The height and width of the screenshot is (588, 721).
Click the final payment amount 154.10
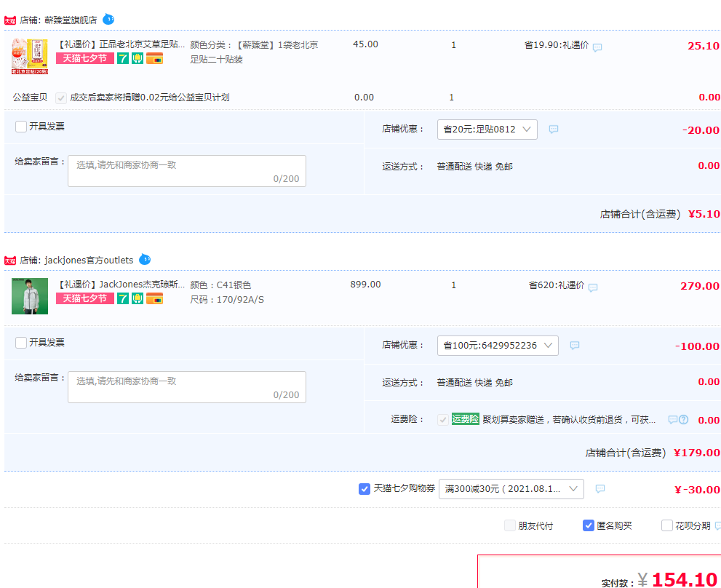685,580
